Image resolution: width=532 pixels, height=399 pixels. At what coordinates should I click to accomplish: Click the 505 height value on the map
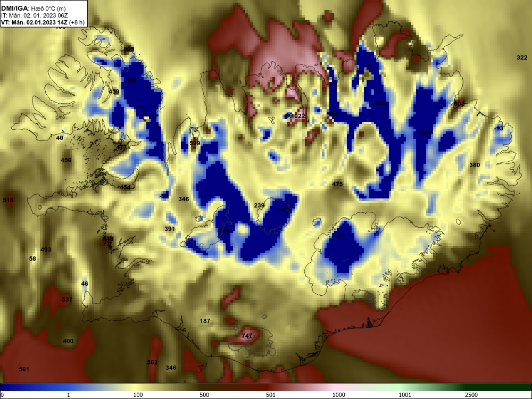point(129,49)
